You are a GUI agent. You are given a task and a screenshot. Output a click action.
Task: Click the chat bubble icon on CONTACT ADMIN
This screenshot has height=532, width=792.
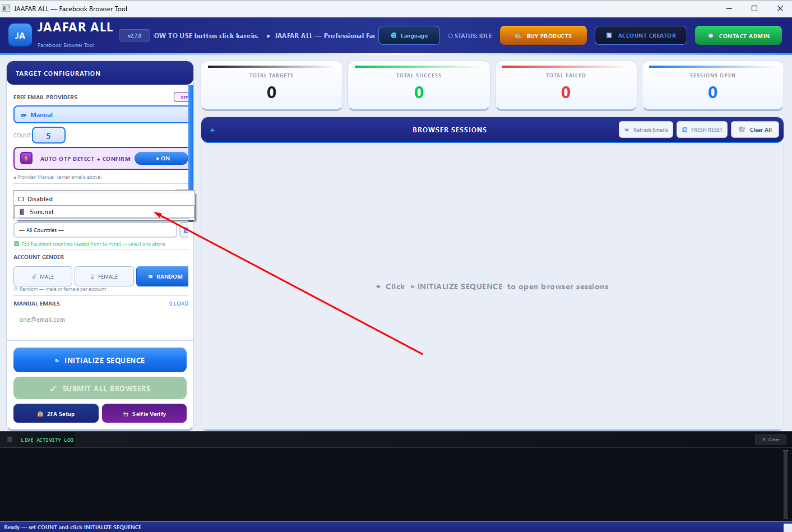[x=711, y=36]
